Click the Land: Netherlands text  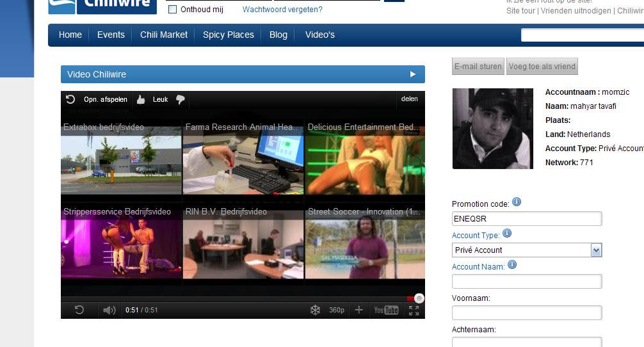pyautogui.click(x=578, y=134)
